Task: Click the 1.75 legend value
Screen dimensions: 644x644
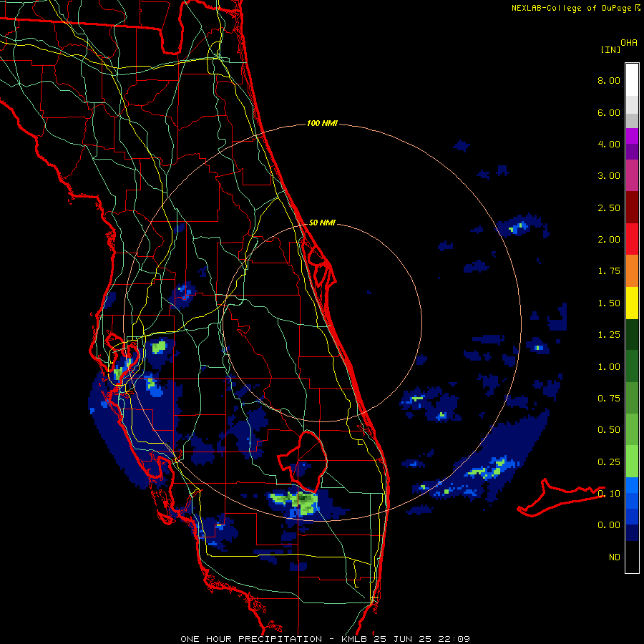Action: pyautogui.click(x=609, y=271)
